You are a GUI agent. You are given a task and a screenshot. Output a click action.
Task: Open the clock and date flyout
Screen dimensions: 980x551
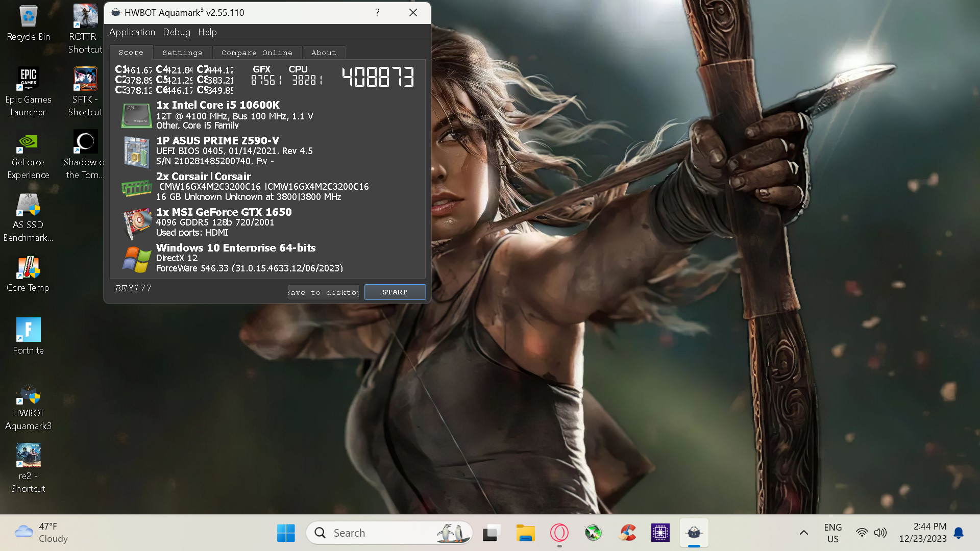(x=923, y=533)
